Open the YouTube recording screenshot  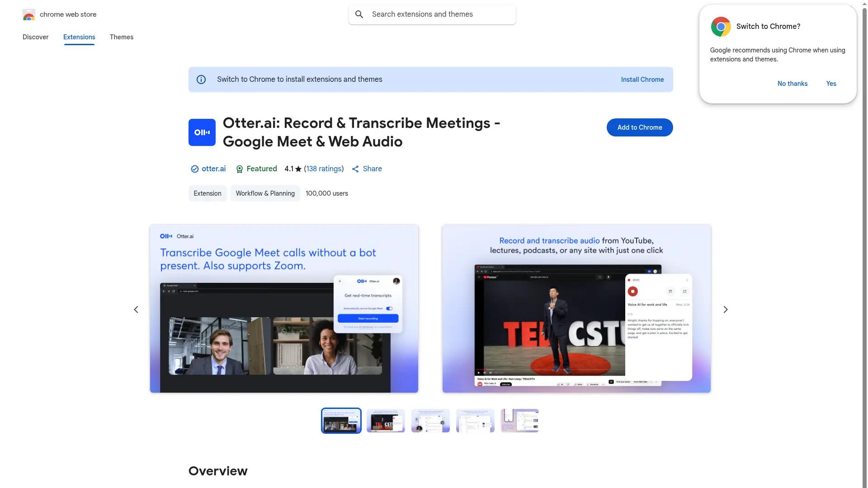[x=576, y=309]
